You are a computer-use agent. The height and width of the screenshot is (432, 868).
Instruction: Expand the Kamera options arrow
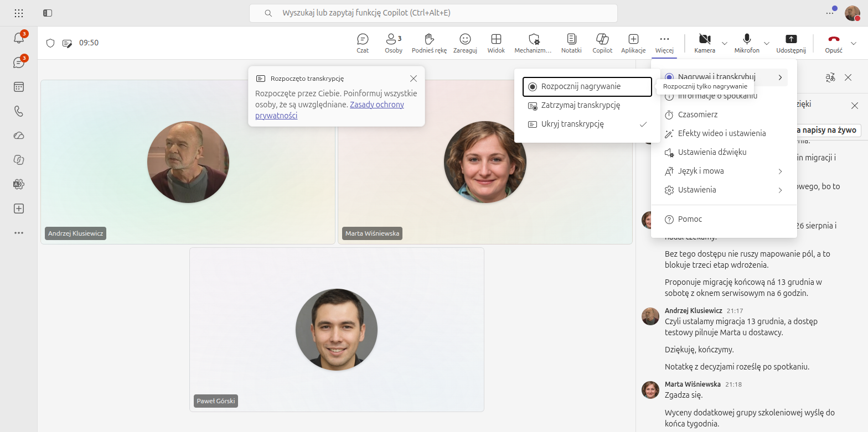coord(725,43)
